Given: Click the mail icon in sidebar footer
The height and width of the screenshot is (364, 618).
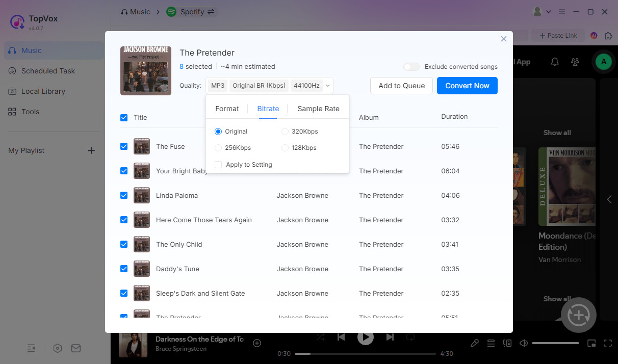Looking at the screenshot, I should tap(76, 348).
